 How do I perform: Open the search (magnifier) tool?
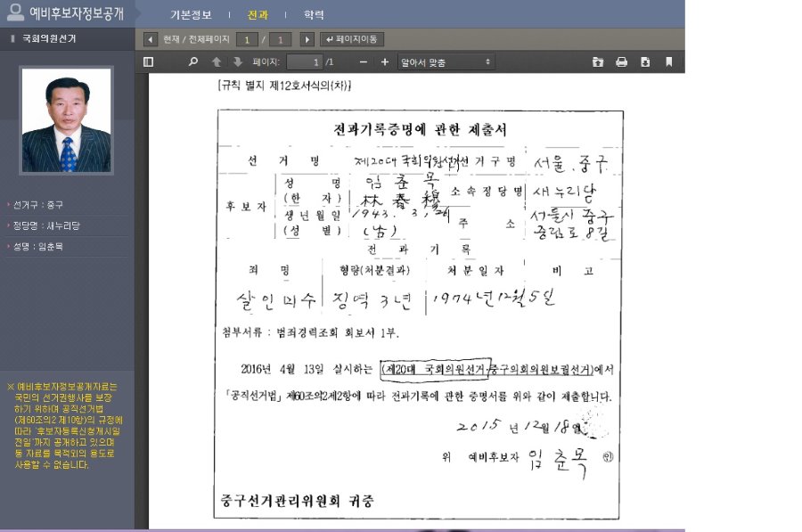click(x=193, y=62)
